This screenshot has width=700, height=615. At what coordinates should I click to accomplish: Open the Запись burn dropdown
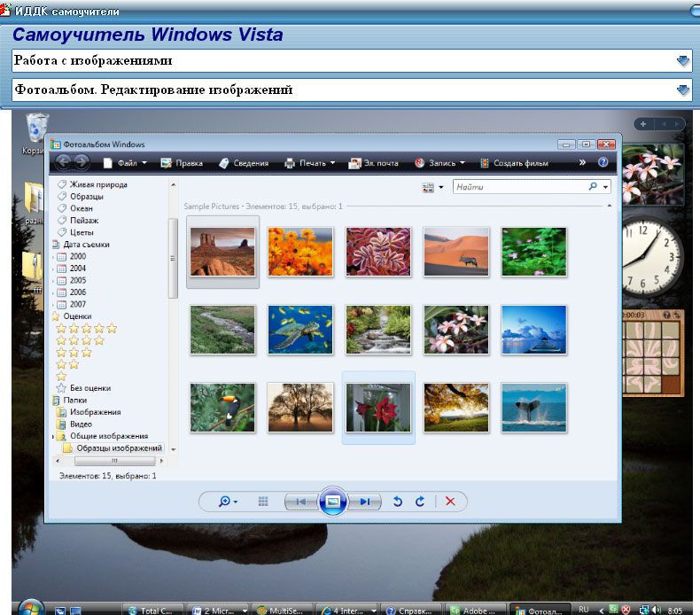point(439,163)
